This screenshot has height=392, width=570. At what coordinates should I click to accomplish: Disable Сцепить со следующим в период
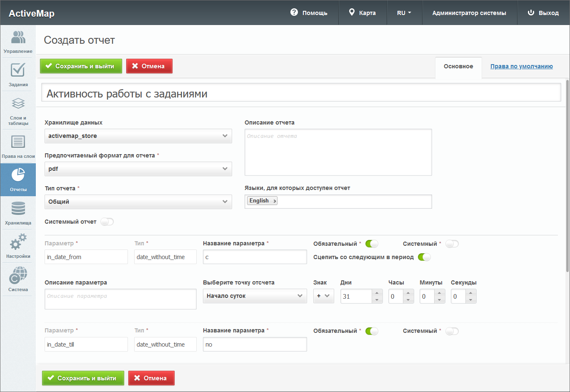click(x=424, y=257)
